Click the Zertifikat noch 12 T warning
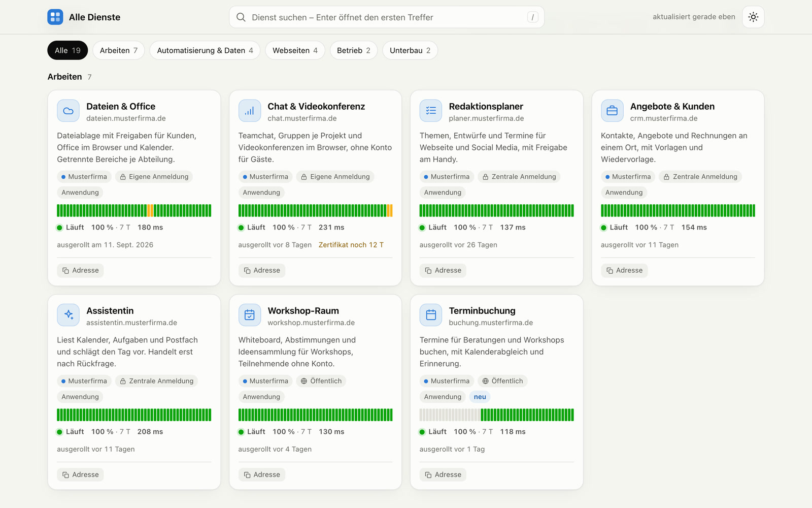 [351, 245]
